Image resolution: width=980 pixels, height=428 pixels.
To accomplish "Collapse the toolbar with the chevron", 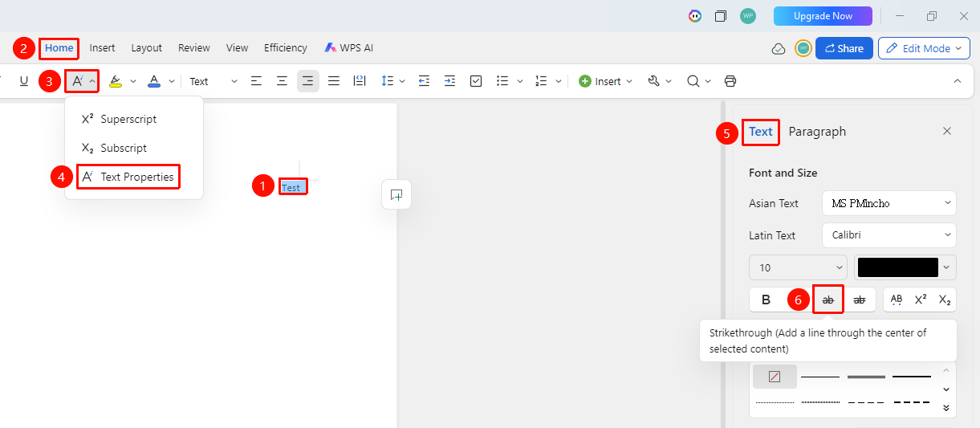I will [957, 81].
